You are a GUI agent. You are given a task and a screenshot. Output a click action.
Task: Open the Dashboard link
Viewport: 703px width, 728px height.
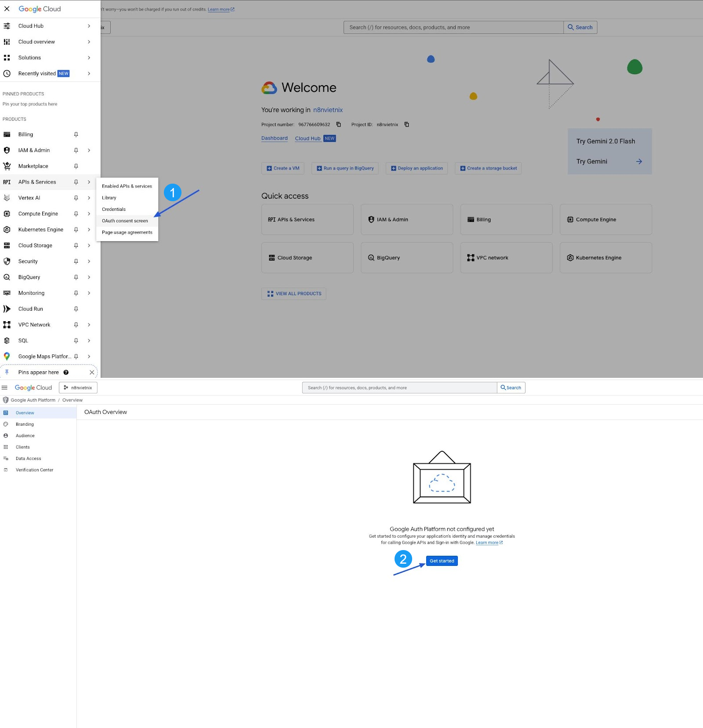point(275,138)
